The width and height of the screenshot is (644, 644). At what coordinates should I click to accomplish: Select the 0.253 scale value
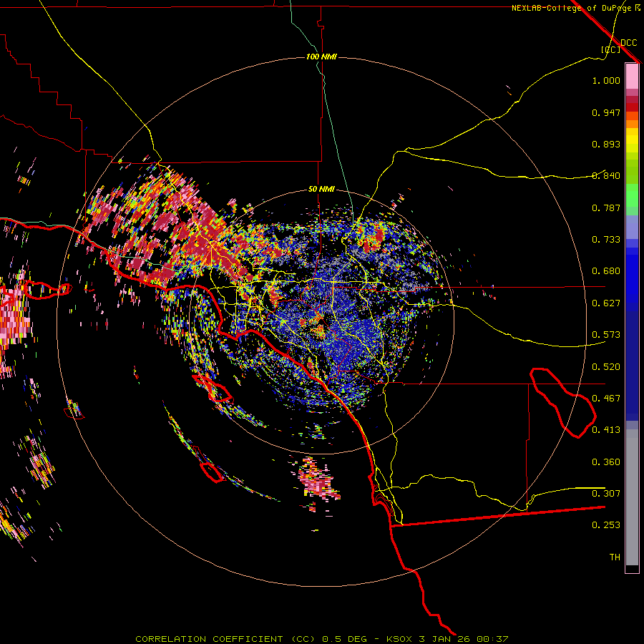(606, 525)
